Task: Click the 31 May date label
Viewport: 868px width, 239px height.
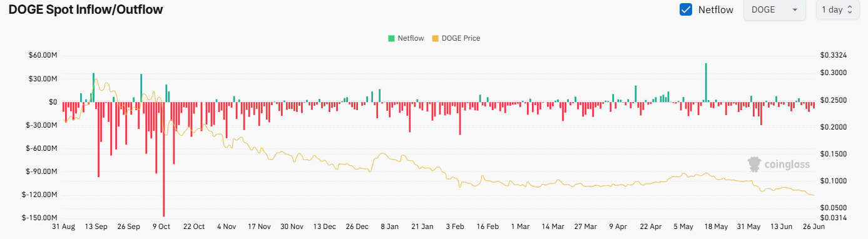Action: pos(748,226)
